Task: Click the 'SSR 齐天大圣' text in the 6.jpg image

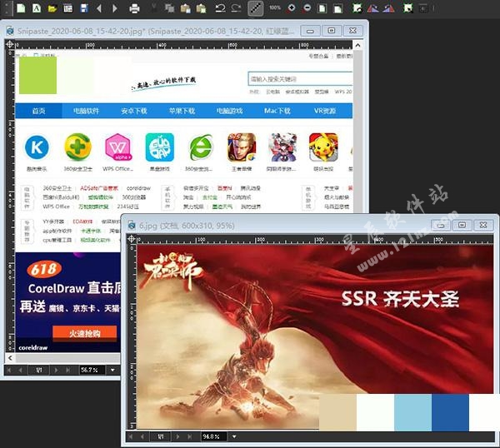Action: [x=400, y=299]
